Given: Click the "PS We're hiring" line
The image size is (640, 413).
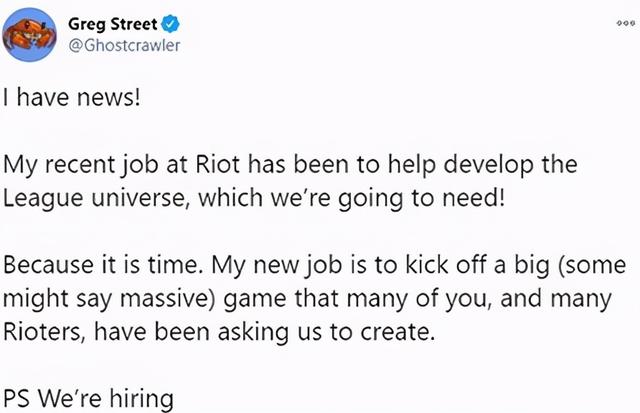Looking at the screenshot, I should [x=89, y=399].
